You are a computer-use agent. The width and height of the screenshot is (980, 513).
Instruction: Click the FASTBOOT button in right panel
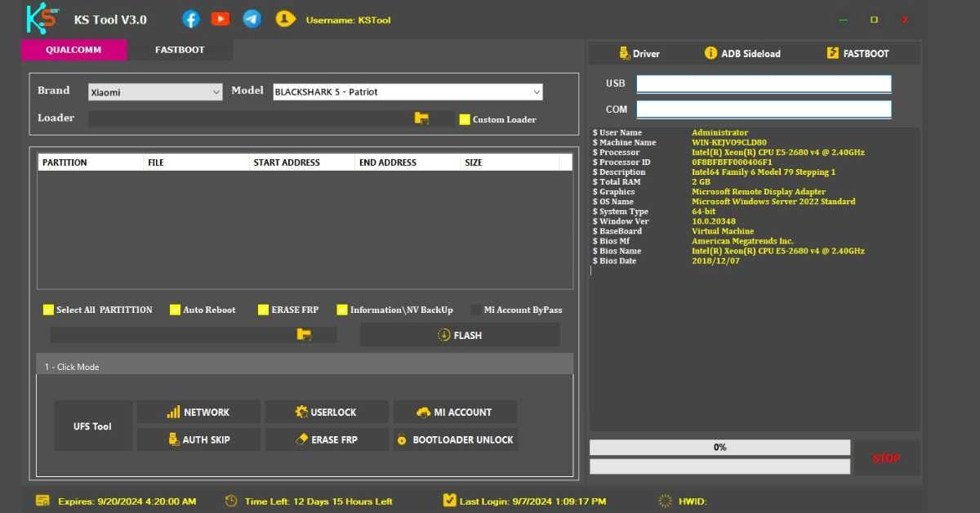(x=858, y=53)
